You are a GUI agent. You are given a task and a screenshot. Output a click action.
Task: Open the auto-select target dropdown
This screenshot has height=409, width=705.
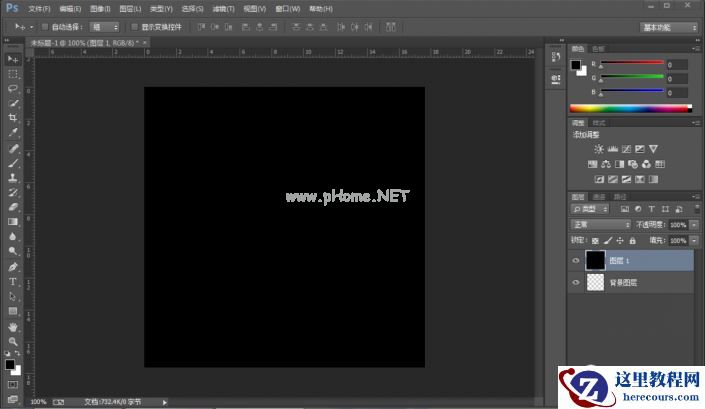coord(104,27)
